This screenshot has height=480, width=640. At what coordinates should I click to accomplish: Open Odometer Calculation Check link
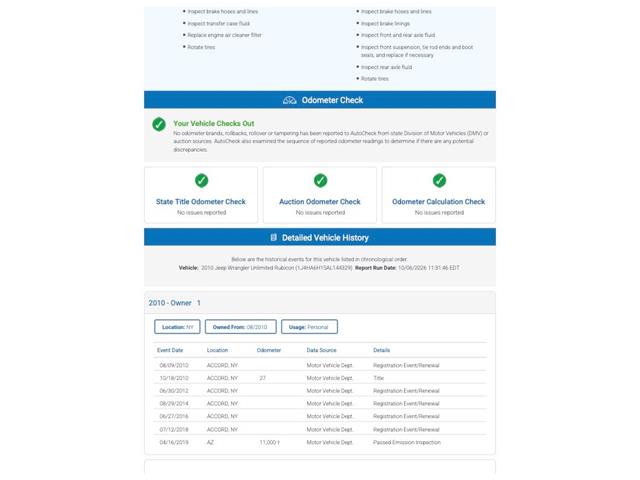coord(439,202)
